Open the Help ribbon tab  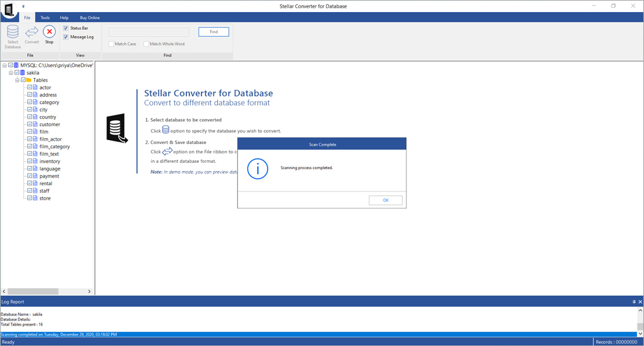coord(64,18)
